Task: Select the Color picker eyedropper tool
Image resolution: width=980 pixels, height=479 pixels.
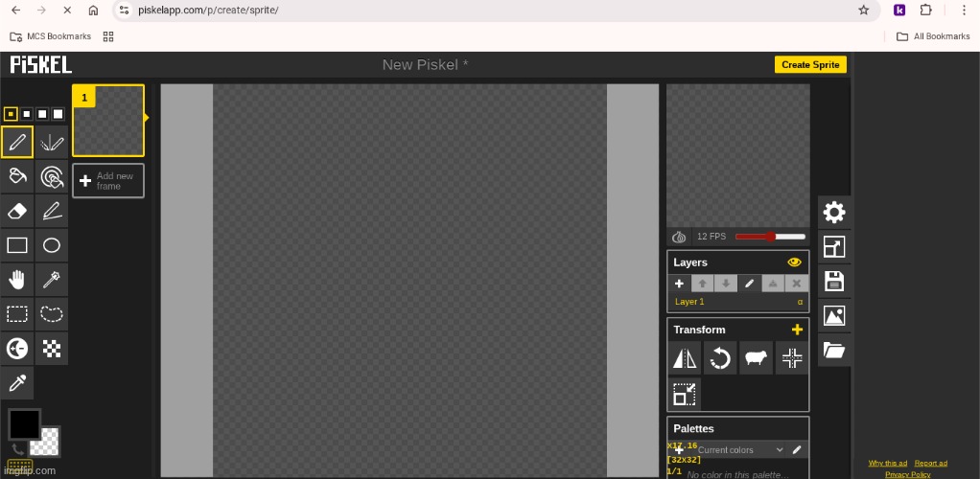Action: click(x=17, y=383)
